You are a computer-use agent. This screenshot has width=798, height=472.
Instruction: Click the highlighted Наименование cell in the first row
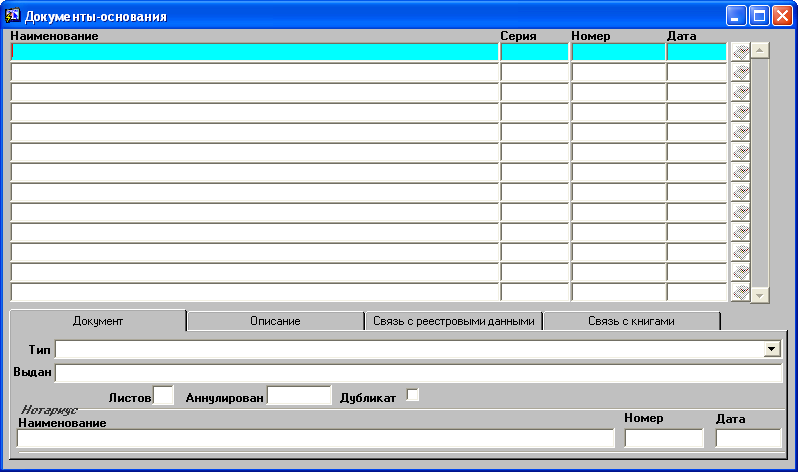[254, 52]
